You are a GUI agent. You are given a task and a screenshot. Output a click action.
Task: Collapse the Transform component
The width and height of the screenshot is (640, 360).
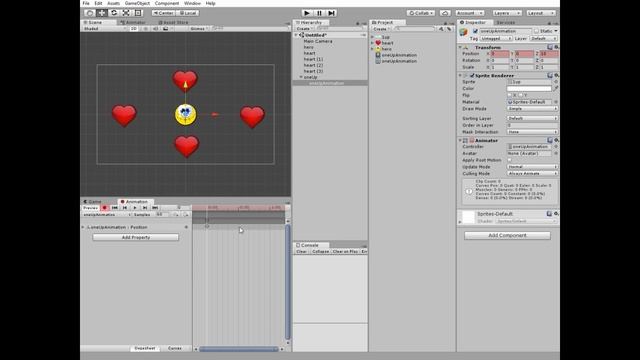[460, 47]
